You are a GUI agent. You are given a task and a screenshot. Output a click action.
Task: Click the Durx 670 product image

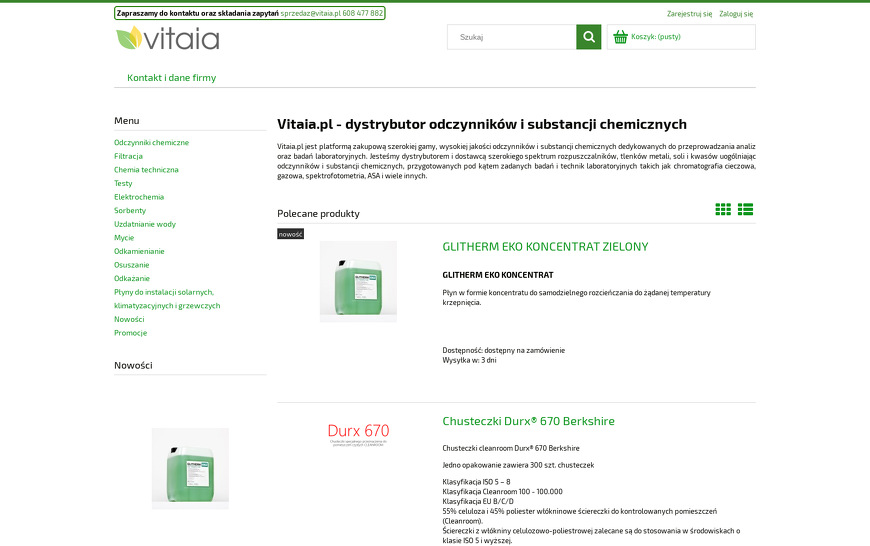coord(358,434)
